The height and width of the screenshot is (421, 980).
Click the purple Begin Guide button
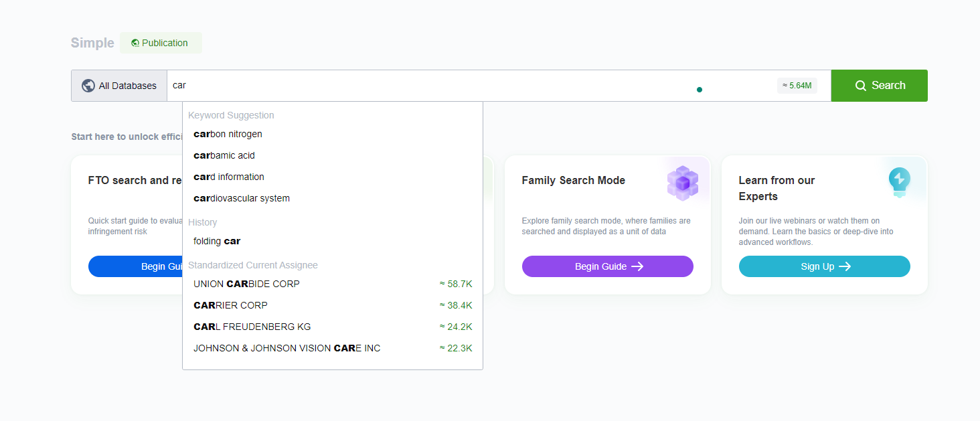click(x=607, y=266)
